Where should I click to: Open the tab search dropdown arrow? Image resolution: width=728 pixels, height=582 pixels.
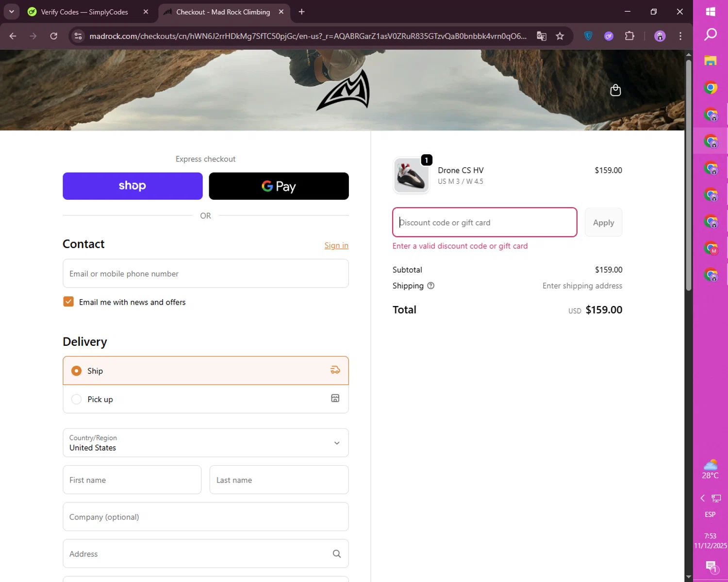11,12
